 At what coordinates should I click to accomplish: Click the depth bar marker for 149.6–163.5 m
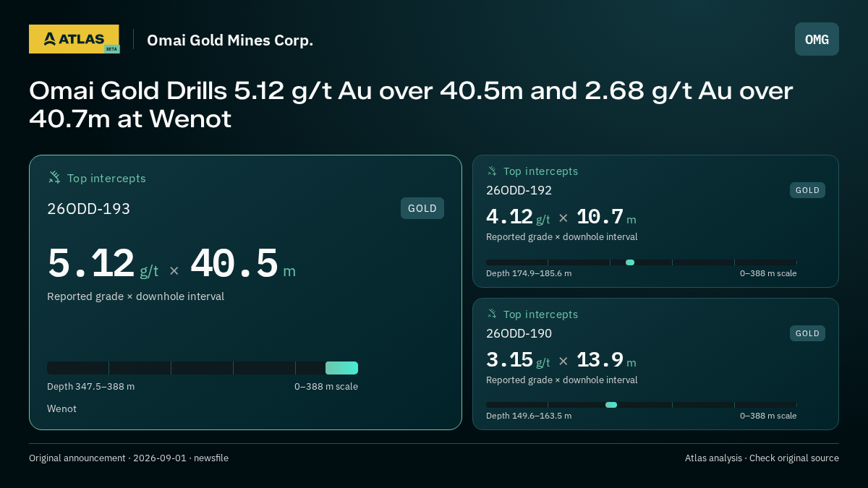click(611, 405)
